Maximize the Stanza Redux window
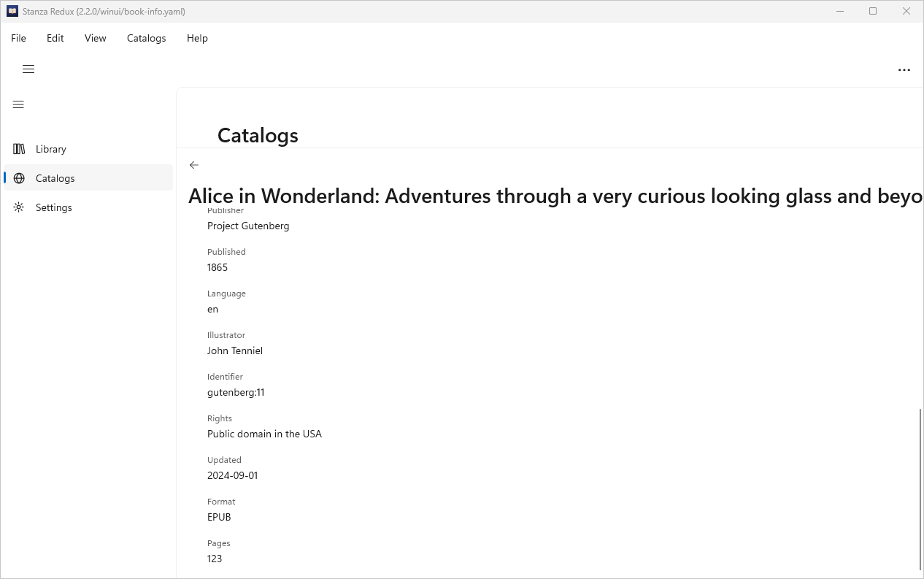The width and height of the screenshot is (924, 579). click(x=873, y=11)
